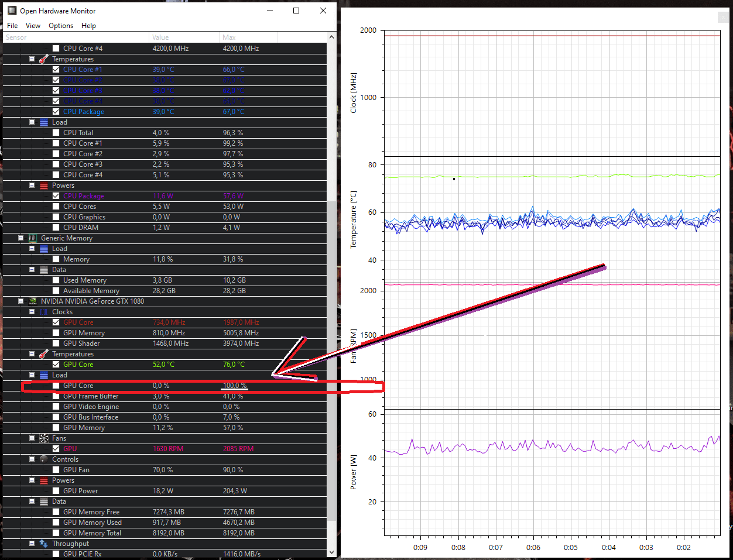Collapse the NVIDIA GeForce GTX 1080 node
Screen dimensions: 733x560
[21, 301]
